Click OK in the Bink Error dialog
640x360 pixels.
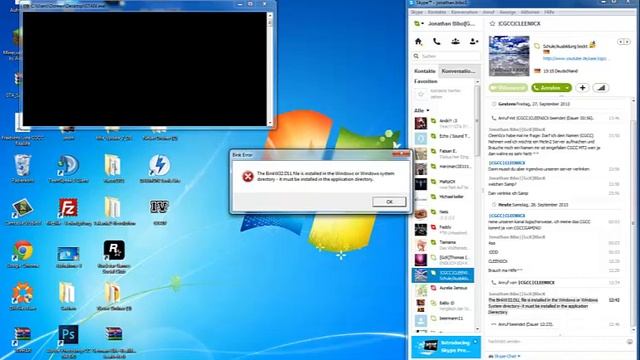[x=389, y=202]
